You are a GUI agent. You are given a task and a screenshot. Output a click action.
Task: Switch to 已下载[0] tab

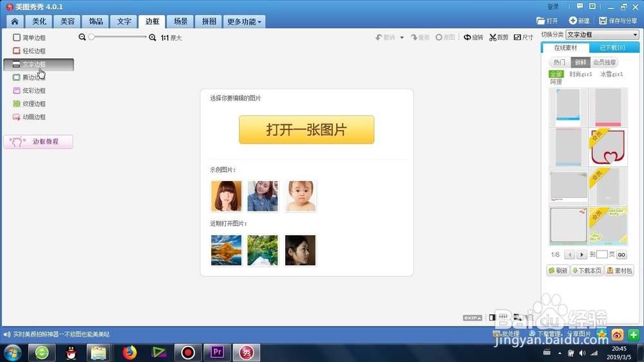coord(612,48)
